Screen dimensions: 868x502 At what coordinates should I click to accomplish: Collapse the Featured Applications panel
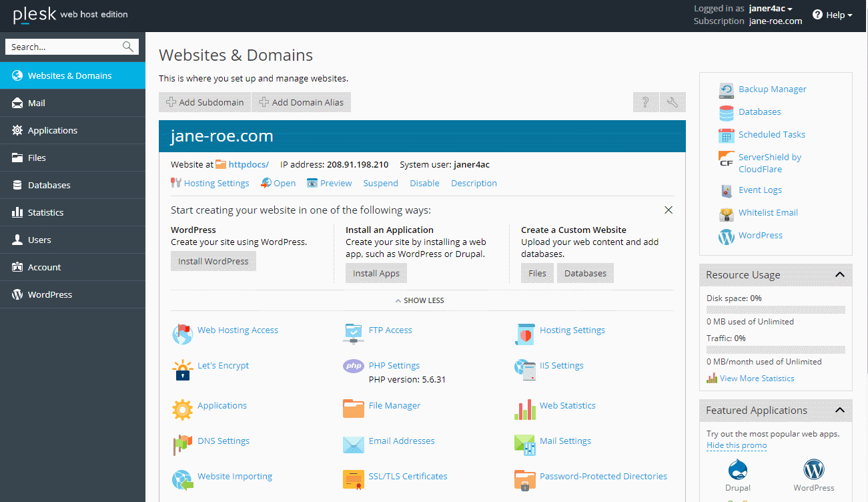(840, 411)
